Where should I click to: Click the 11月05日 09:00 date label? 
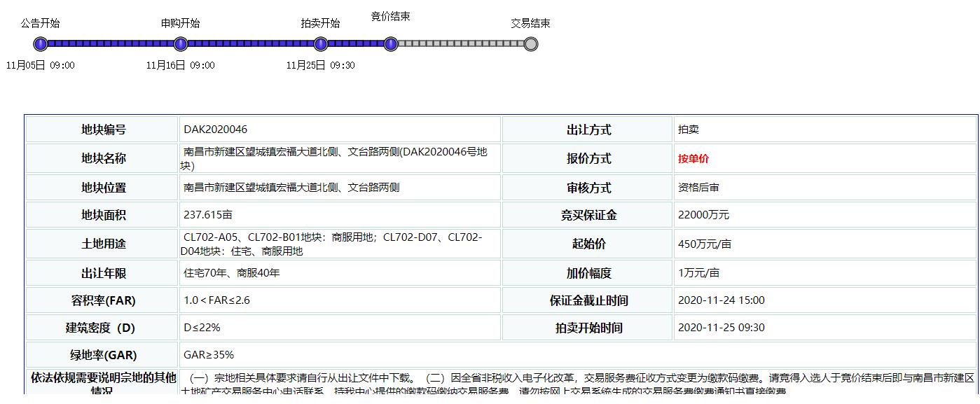click(41, 65)
